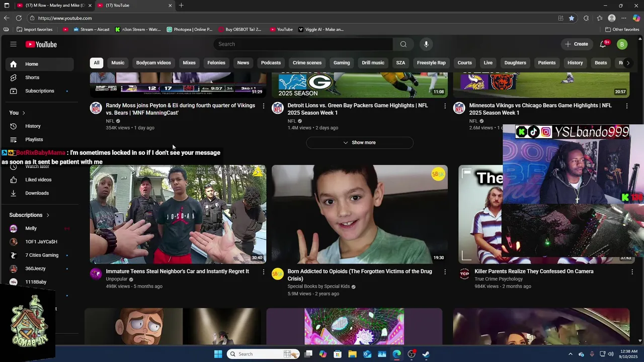This screenshot has height=362, width=644.
Task: Open Steam from the taskbar
Action: [426, 354]
